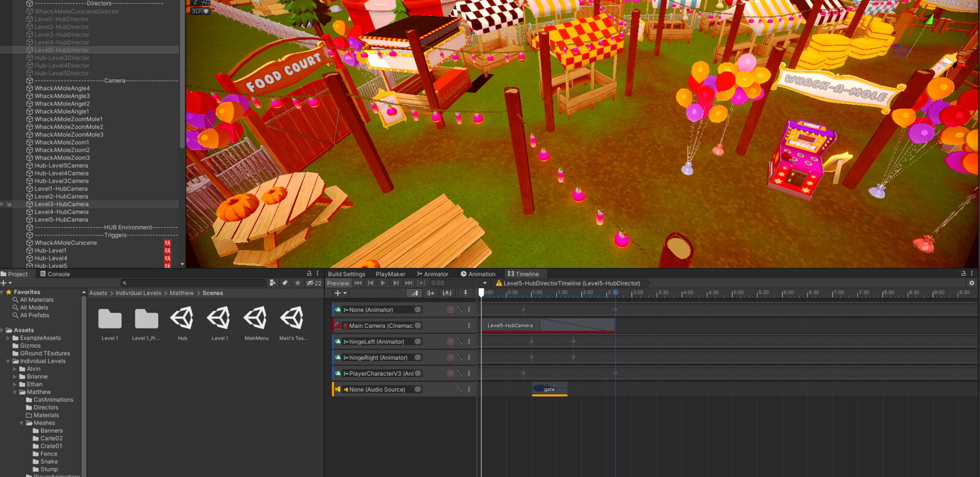Collapse the Individual Levels folder
The height and width of the screenshot is (477, 980).
(x=8, y=361)
